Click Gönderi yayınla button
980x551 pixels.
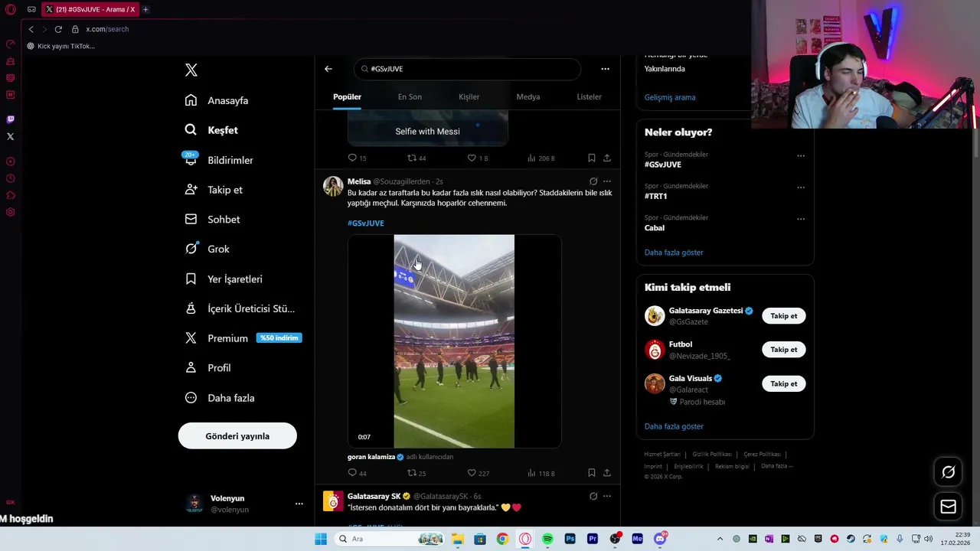point(237,435)
